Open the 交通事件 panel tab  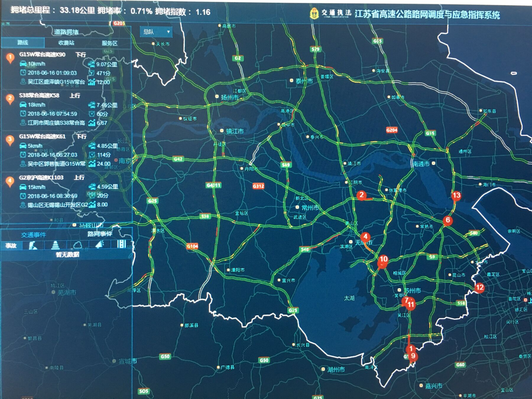[33, 235]
